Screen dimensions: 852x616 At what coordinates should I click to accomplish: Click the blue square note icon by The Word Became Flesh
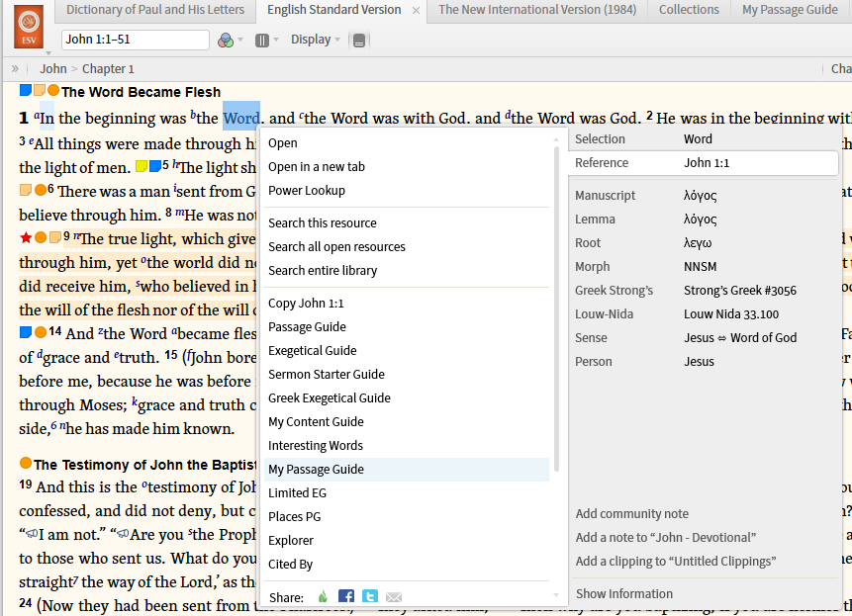click(x=26, y=90)
